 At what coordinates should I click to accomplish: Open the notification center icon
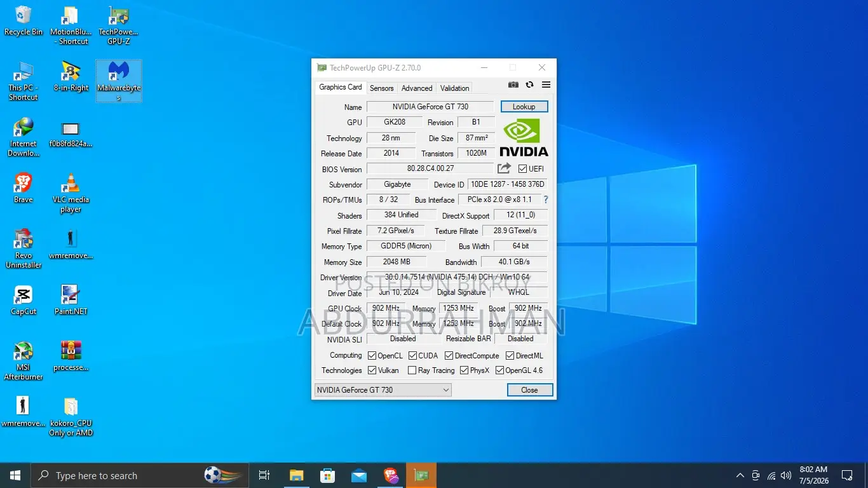[847, 475]
